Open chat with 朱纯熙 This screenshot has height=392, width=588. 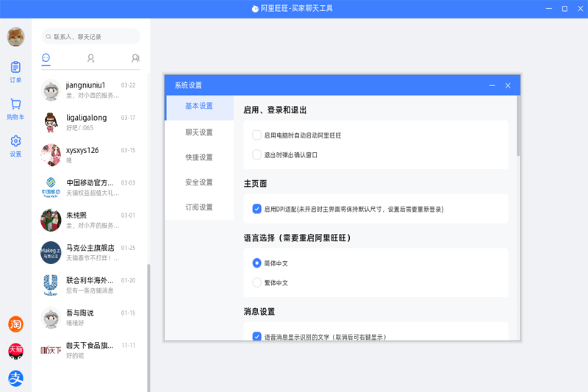click(90, 220)
